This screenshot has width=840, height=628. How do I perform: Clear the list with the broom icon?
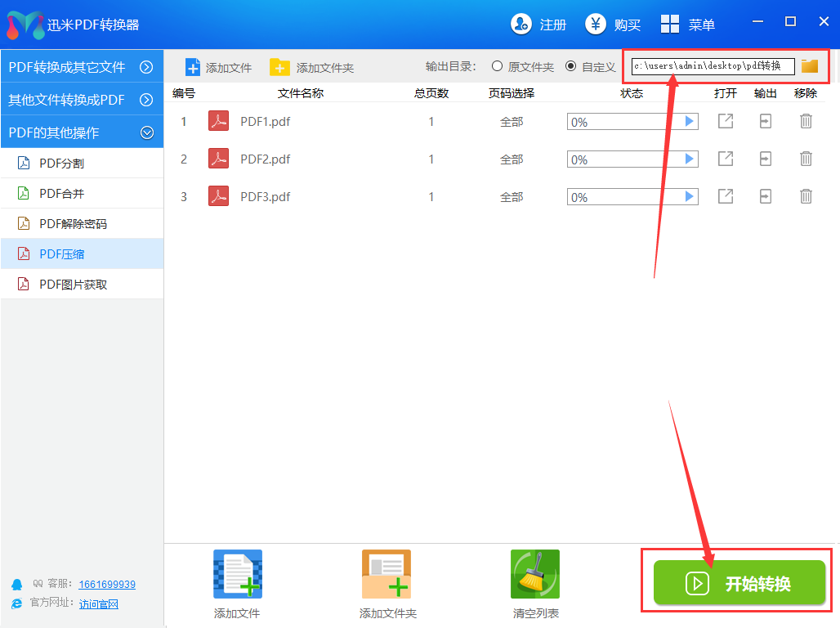[535, 575]
